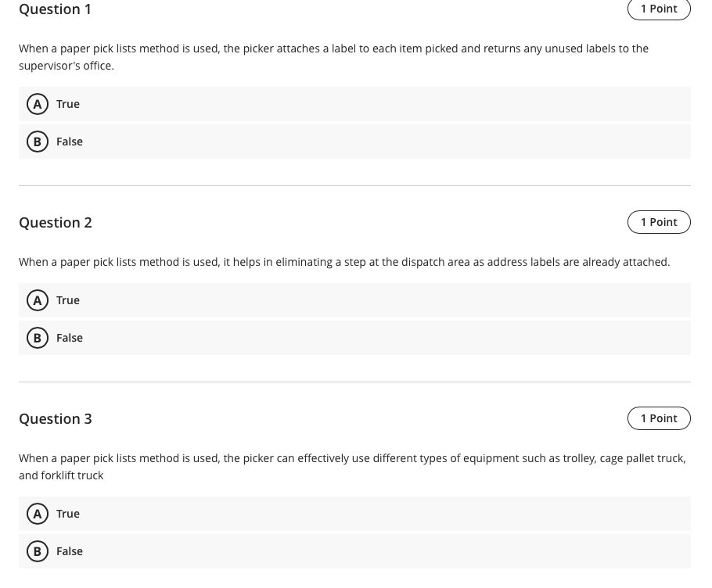Click the circled A icon in Question 3
This screenshot has width=712, height=588.
(38, 514)
